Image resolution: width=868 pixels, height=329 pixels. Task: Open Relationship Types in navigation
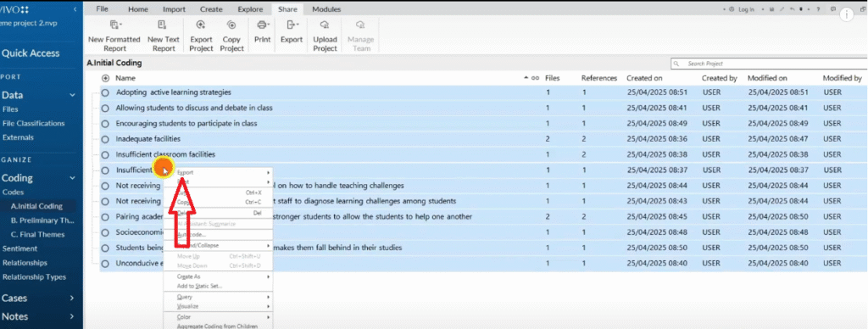[x=34, y=277]
